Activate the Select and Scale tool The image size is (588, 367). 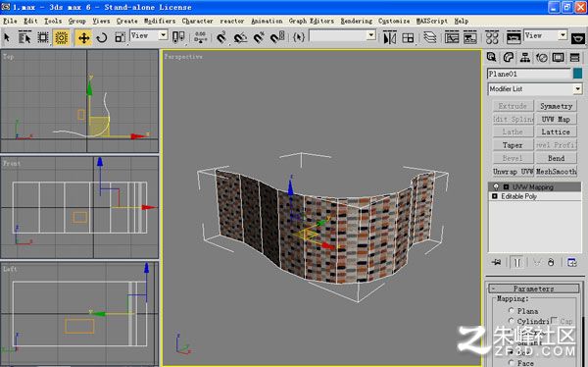(x=120, y=37)
